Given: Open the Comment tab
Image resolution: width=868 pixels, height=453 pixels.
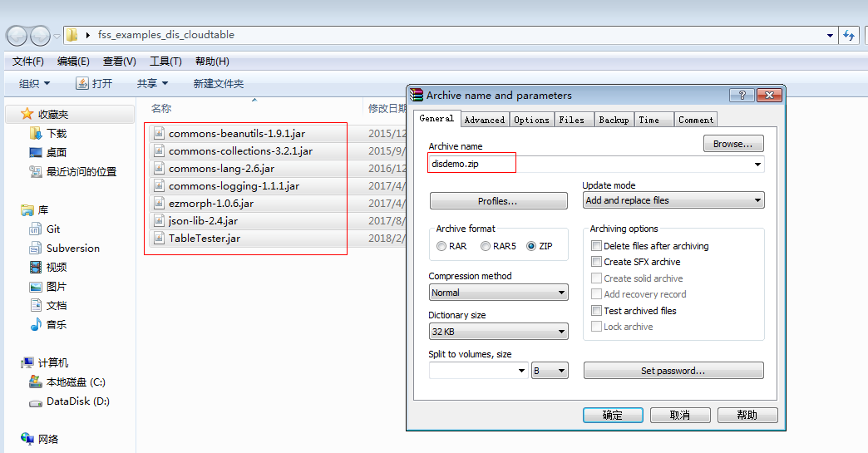Looking at the screenshot, I should point(696,120).
